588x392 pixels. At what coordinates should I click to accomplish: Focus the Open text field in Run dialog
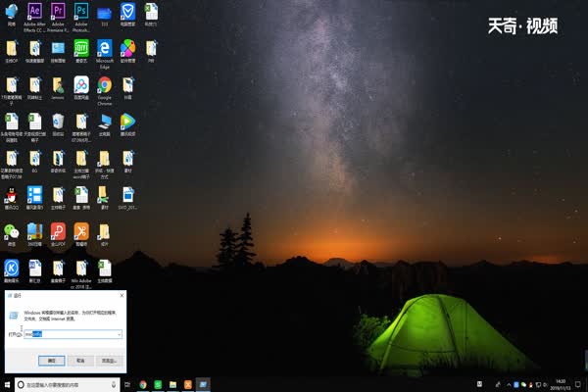point(73,334)
